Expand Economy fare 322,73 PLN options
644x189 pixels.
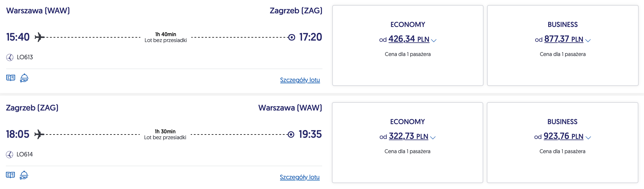tap(432, 137)
